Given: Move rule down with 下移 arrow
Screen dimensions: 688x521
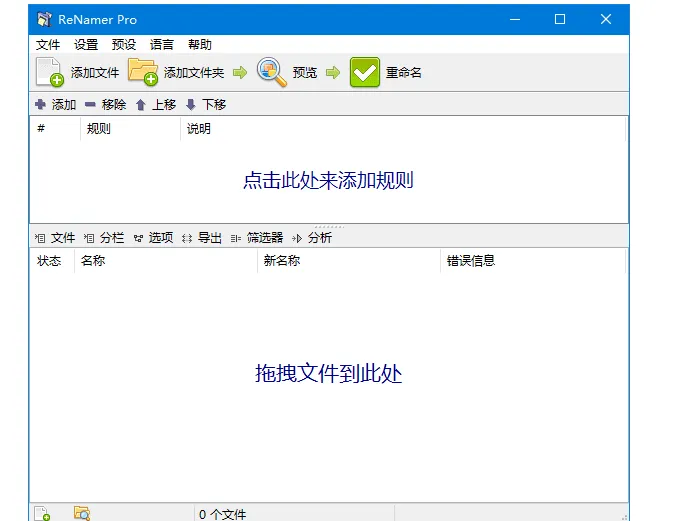Looking at the screenshot, I should tap(190, 104).
